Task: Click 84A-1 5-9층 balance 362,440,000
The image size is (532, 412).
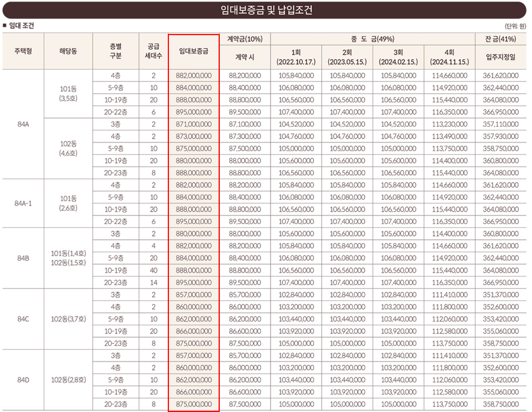Action: pyautogui.click(x=501, y=197)
